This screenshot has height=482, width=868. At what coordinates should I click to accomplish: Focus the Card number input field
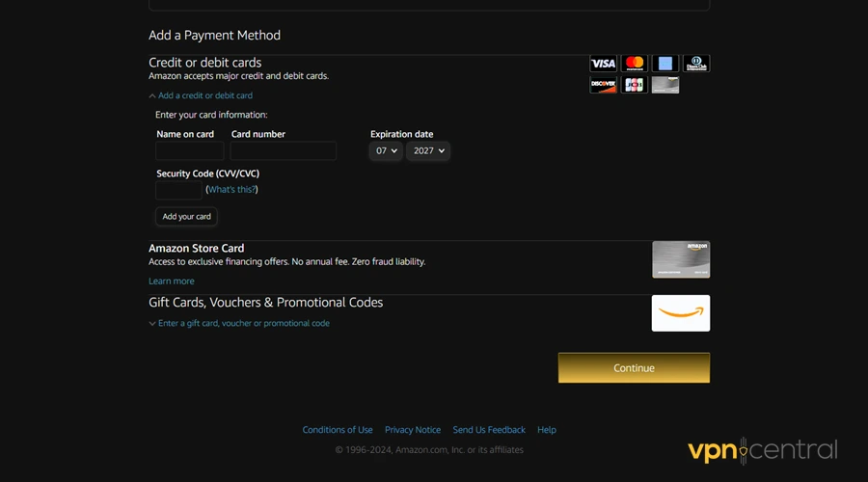[284, 151]
